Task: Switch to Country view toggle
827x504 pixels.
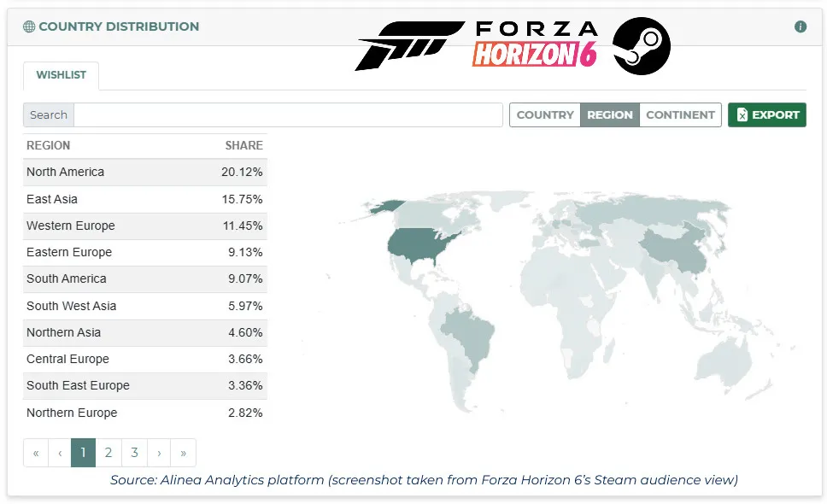Action: 545,114
